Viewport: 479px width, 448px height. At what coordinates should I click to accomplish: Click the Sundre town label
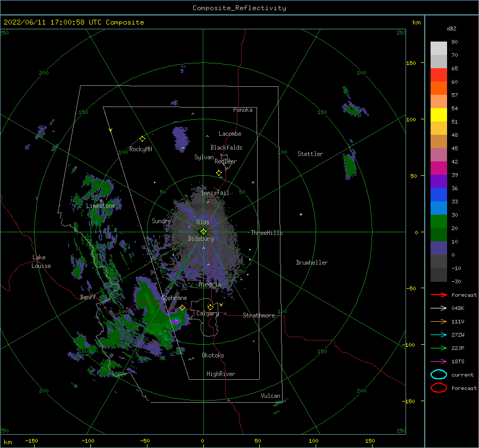[161, 221]
